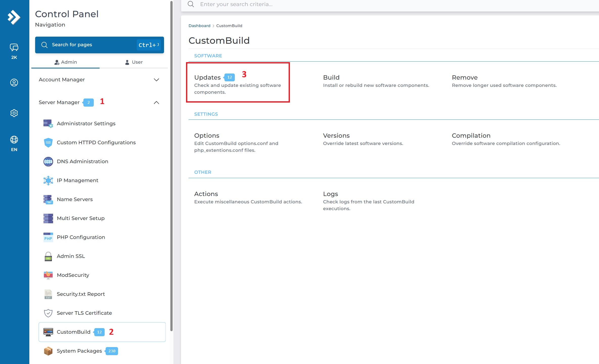Click the navigation panel vertical scrollbar
The image size is (599, 364).
point(171,166)
